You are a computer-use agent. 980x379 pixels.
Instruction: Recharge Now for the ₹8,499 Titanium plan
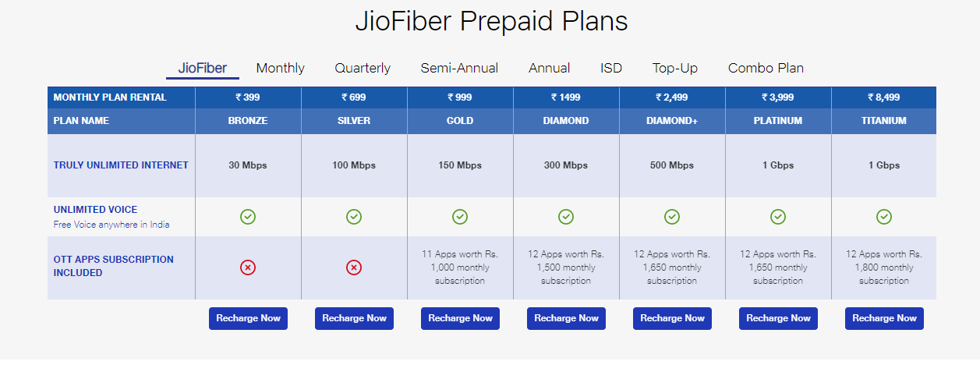(x=884, y=318)
